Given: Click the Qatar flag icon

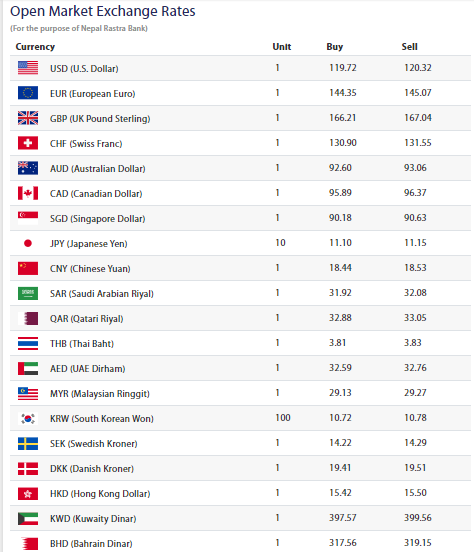Looking at the screenshot, I should pos(28,319).
